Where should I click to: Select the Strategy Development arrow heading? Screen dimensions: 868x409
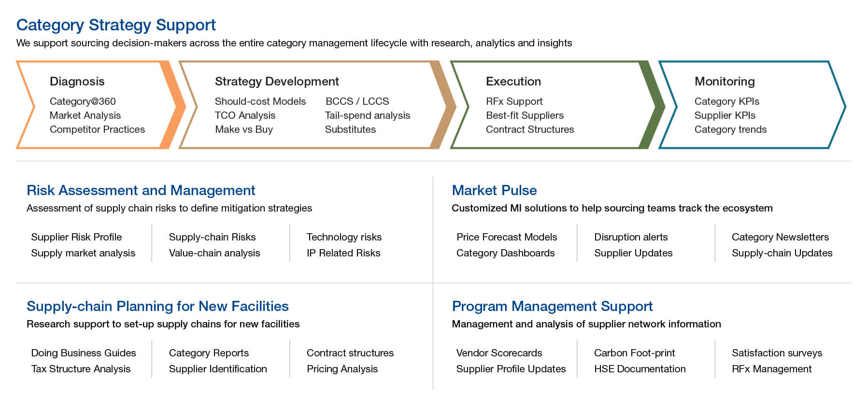coord(277,82)
